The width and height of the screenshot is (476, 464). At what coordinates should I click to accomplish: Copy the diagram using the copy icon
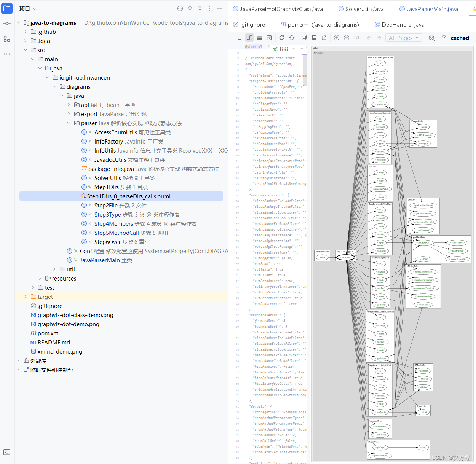pos(303,38)
